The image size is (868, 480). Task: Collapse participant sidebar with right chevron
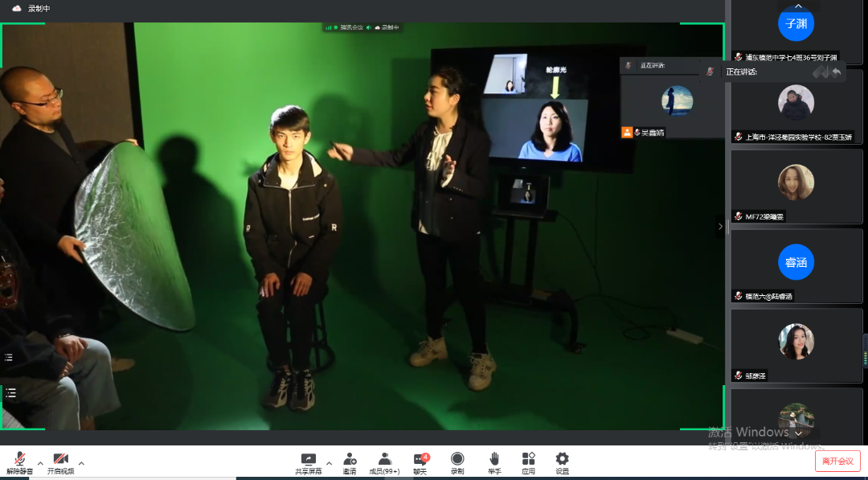[x=720, y=227]
